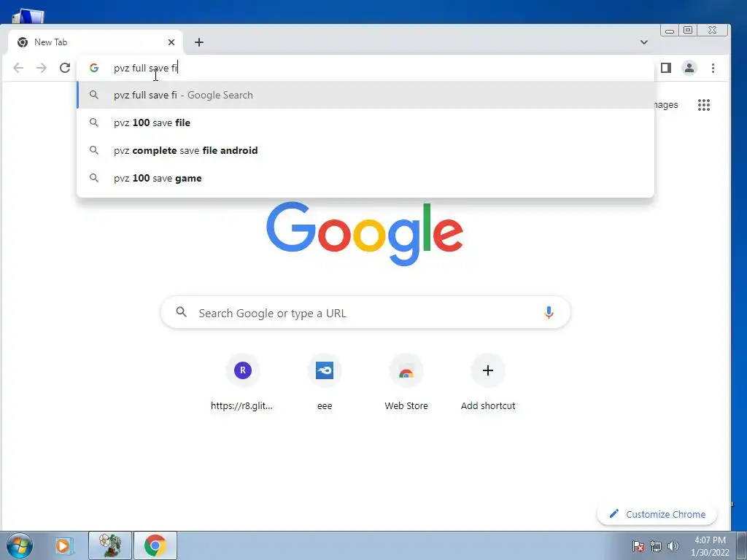Viewport: 747px width, 560px height.
Task: Open the https://r8.glit... shortcut
Action: pyautogui.click(x=242, y=382)
